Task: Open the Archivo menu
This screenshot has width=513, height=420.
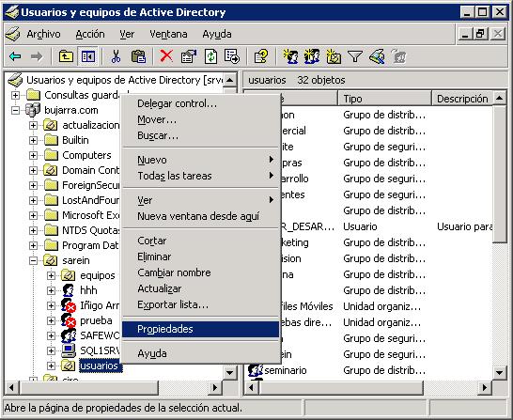Action: [x=43, y=34]
